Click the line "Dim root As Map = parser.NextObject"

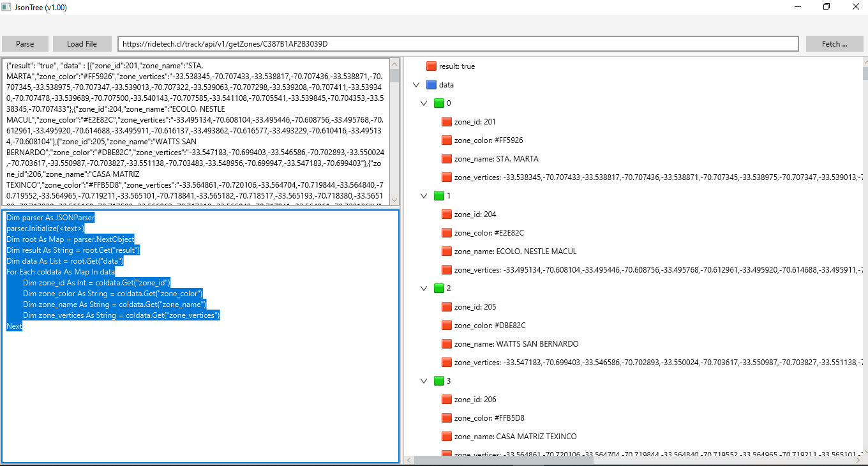(x=70, y=239)
